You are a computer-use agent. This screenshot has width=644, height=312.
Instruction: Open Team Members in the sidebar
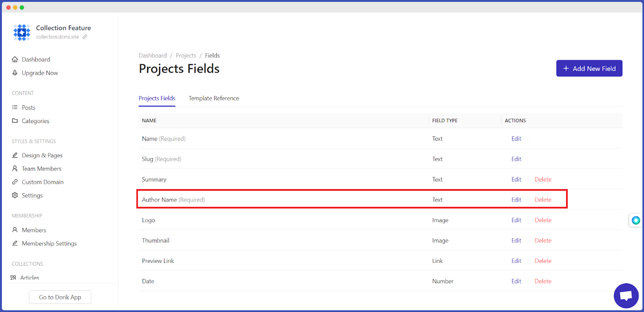[x=42, y=169]
